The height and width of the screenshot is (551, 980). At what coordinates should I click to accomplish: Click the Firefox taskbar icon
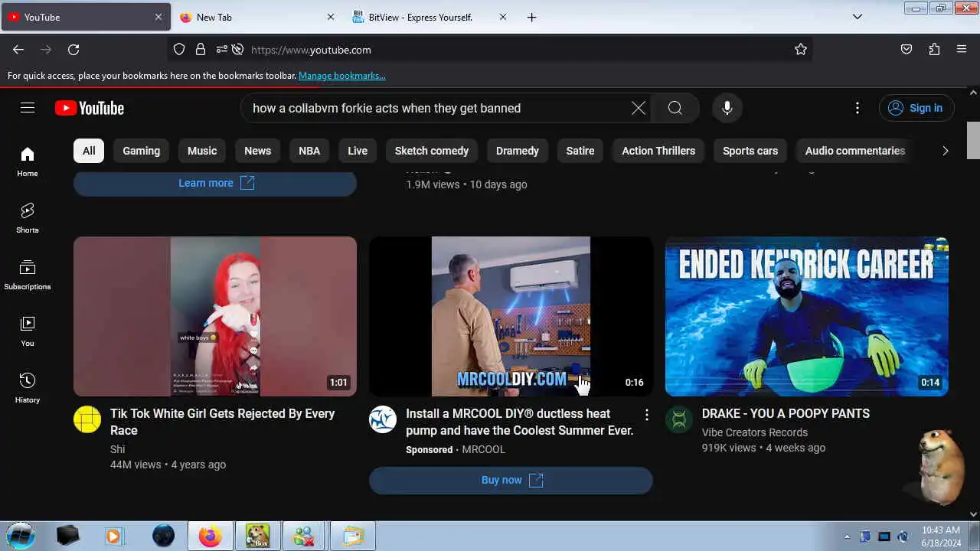click(x=210, y=536)
